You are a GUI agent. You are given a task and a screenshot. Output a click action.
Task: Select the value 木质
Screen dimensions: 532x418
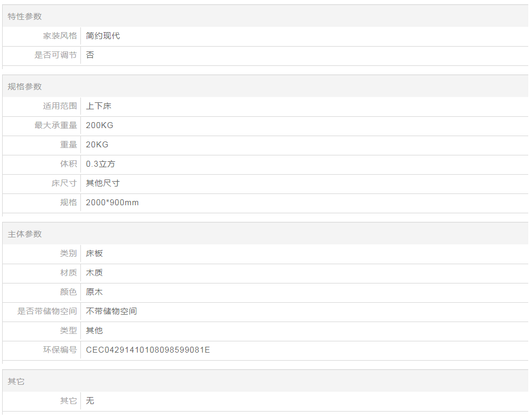tap(94, 273)
